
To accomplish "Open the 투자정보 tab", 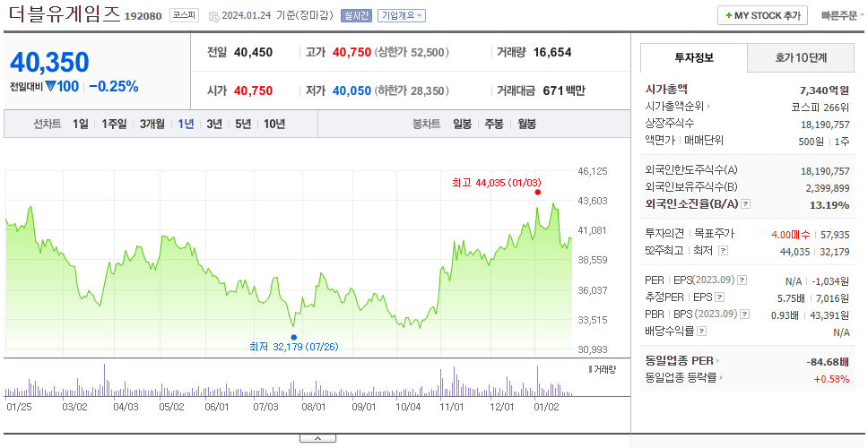I will pyautogui.click(x=694, y=57).
